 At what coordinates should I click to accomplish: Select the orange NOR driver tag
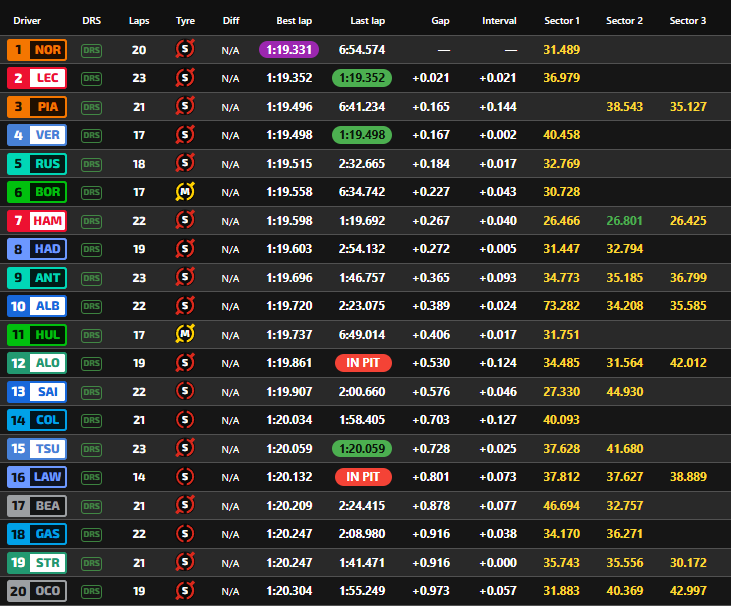pyautogui.click(x=37, y=50)
